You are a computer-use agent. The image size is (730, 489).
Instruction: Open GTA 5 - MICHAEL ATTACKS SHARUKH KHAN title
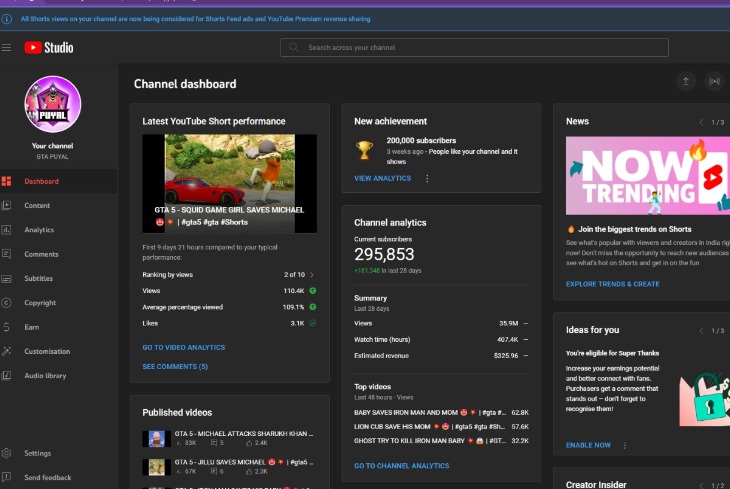click(x=244, y=434)
